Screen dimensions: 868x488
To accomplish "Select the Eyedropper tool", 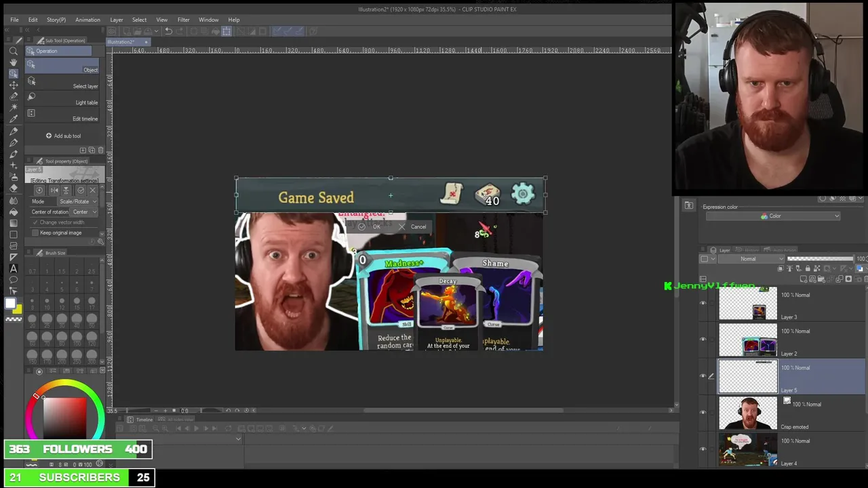I will click(13, 120).
